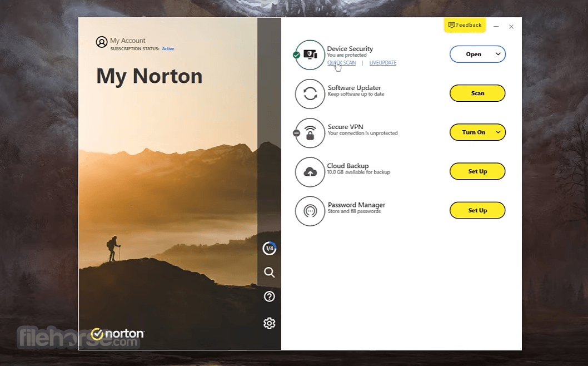This screenshot has height=366, width=588.
Task: Click 'You are protected' status text
Action: (x=346, y=55)
